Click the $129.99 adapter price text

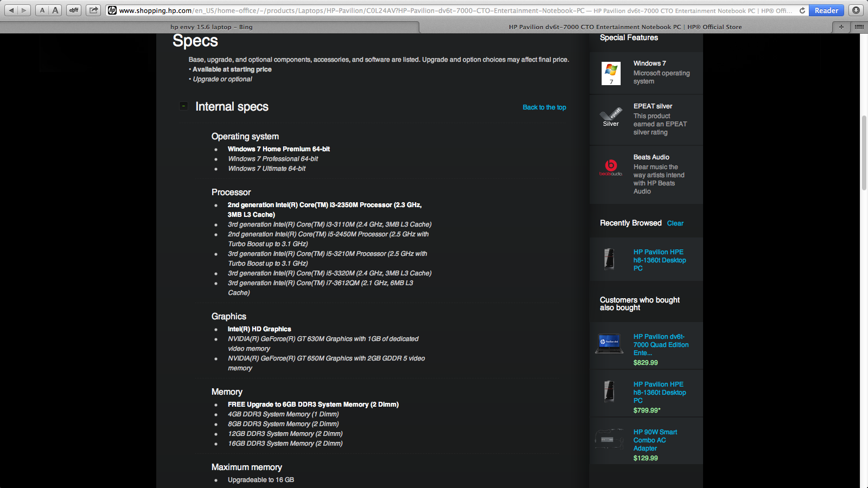[x=646, y=458]
